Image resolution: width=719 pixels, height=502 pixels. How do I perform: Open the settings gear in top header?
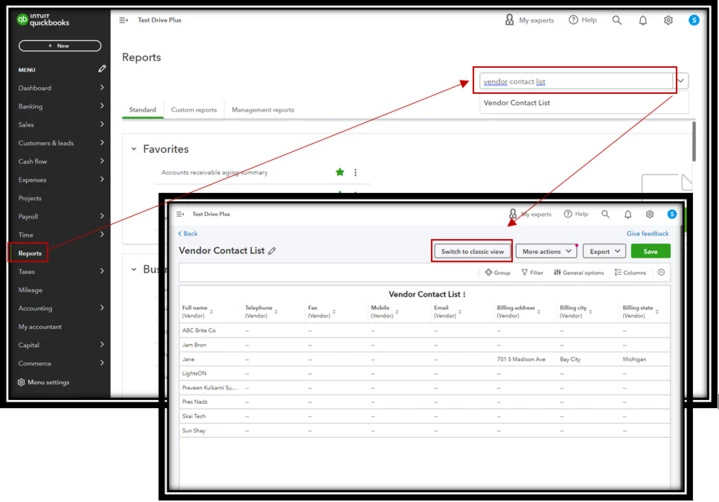668,20
